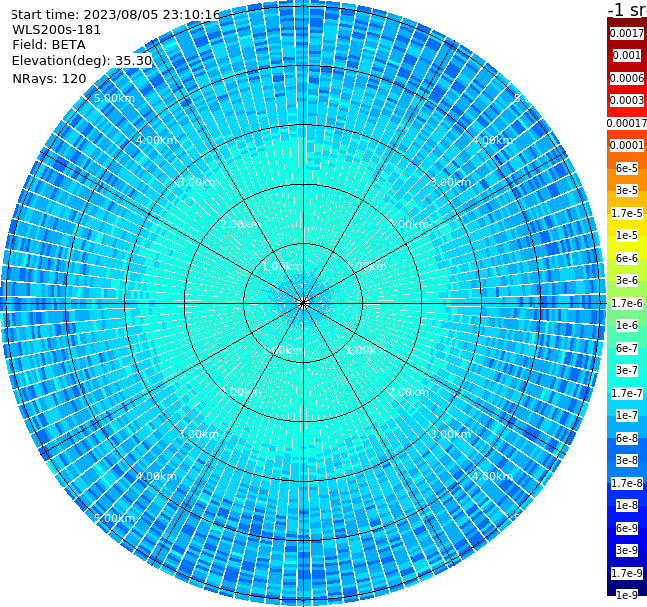Select the 3e-8 colorbar tick label
This screenshot has height=607, width=647.
(x=627, y=460)
